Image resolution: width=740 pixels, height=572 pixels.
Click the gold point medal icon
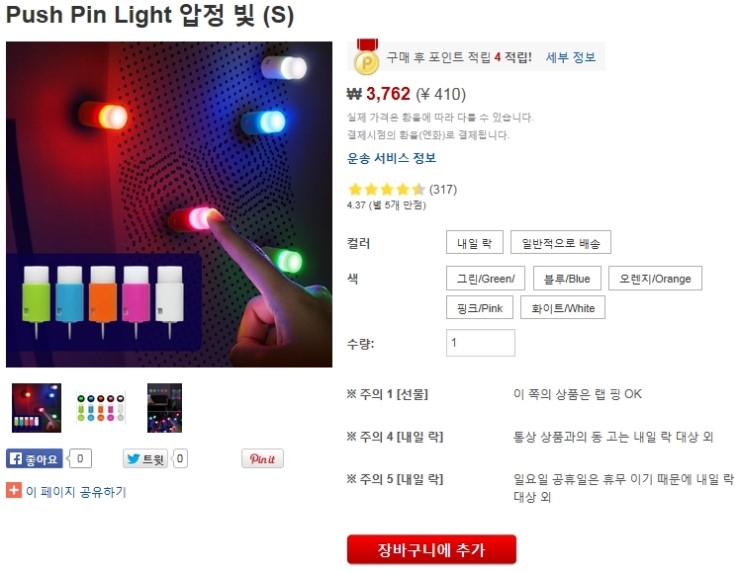tap(367, 59)
